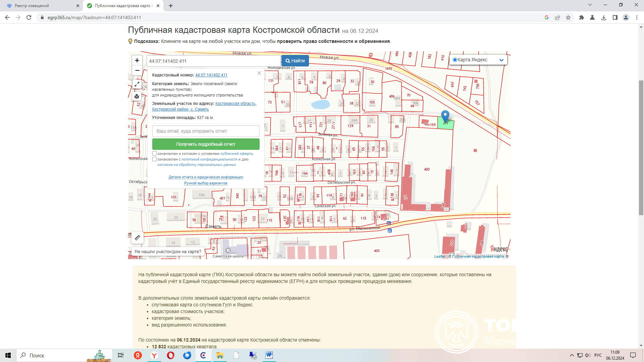
Task: Click the Найти search button
Action: pos(295,61)
